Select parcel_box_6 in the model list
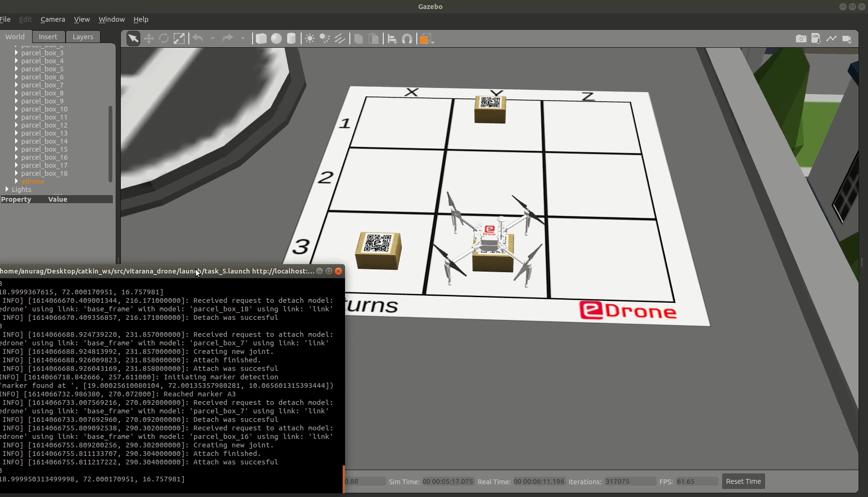Screen dimensions: 868x497 pos(42,77)
